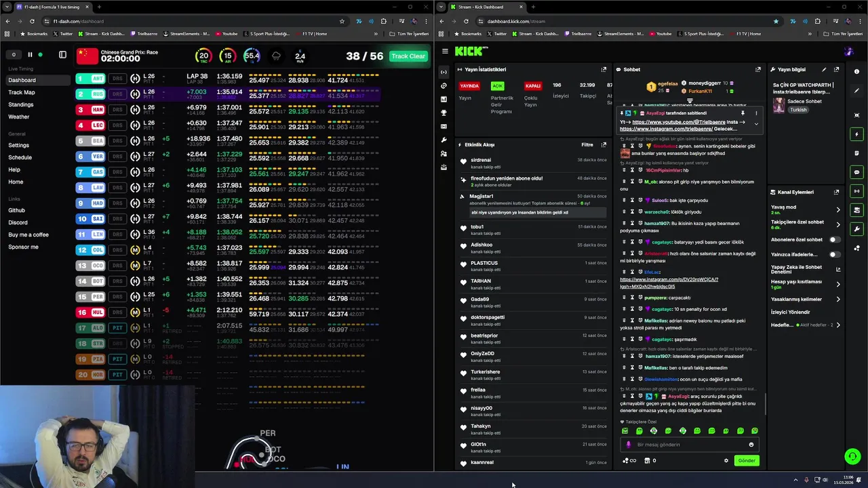Click Buy me a coffee link
868x488 pixels.
(x=28, y=235)
